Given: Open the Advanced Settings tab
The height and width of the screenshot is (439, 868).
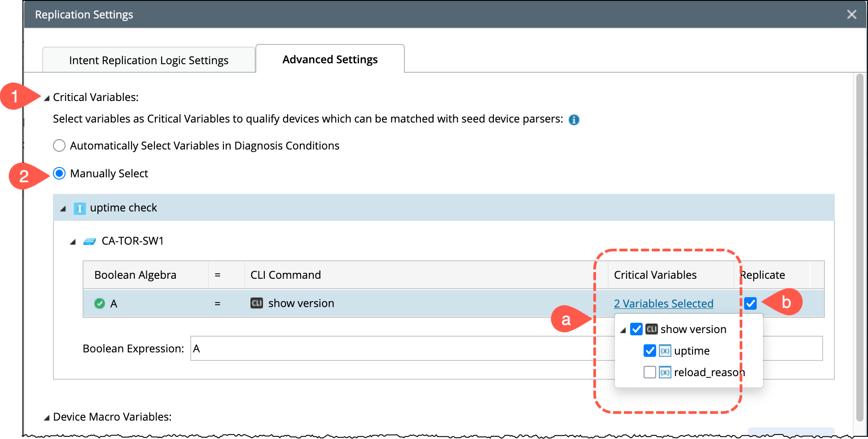Looking at the screenshot, I should tap(330, 59).
